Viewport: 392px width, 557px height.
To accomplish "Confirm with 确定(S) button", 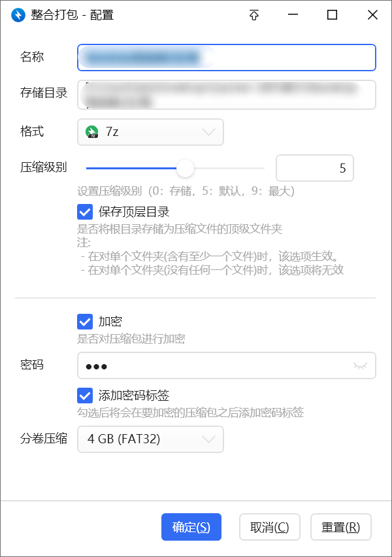I will [191, 527].
